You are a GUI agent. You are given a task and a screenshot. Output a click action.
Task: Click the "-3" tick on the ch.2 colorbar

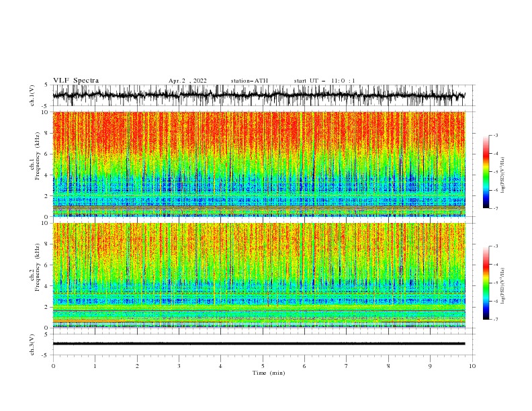pyautogui.click(x=496, y=246)
